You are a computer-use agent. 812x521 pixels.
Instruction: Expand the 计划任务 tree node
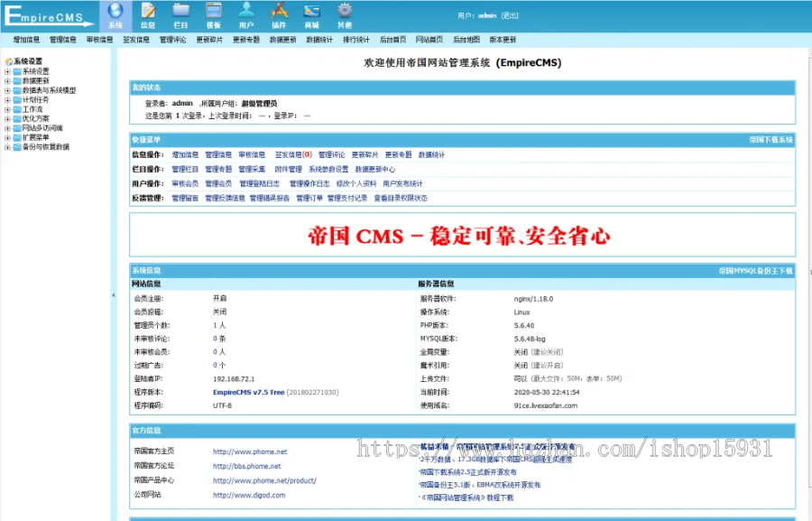tap(7, 99)
